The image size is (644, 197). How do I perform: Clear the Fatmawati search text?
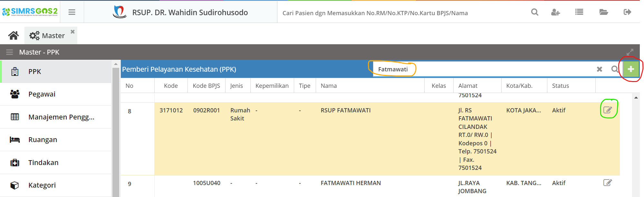point(599,69)
